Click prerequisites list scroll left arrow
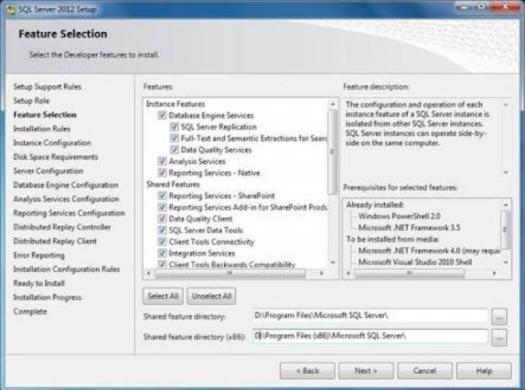The width and height of the screenshot is (525, 390). pos(348,274)
